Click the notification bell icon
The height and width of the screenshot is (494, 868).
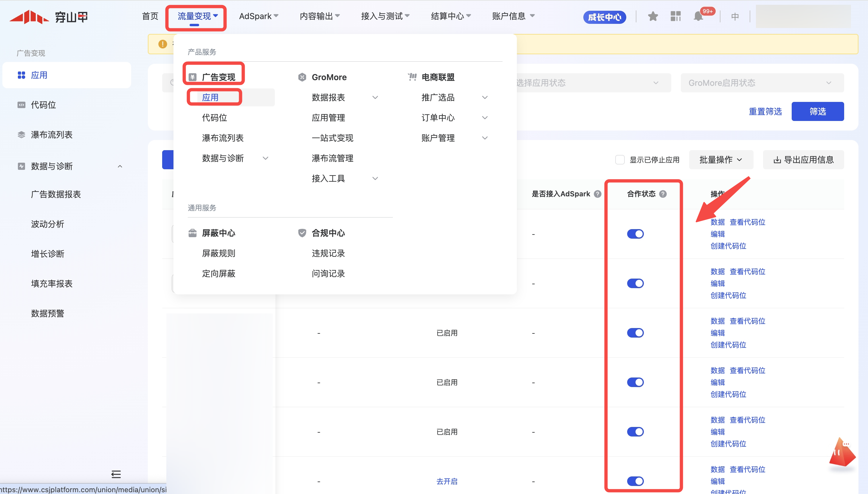coord(698,16)
